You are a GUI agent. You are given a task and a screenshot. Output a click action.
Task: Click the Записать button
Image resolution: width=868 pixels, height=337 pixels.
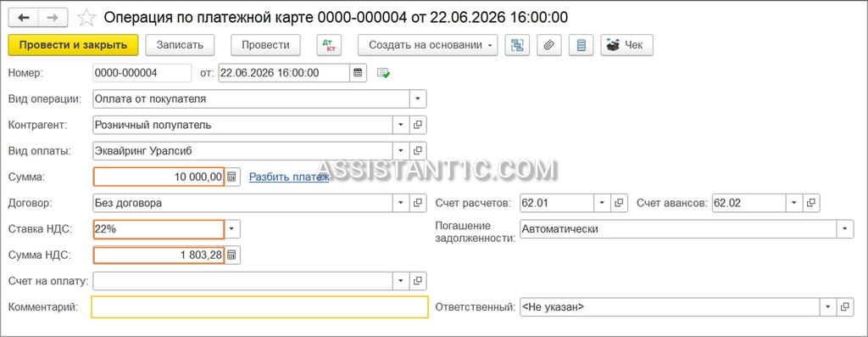[x=180, y=46]
